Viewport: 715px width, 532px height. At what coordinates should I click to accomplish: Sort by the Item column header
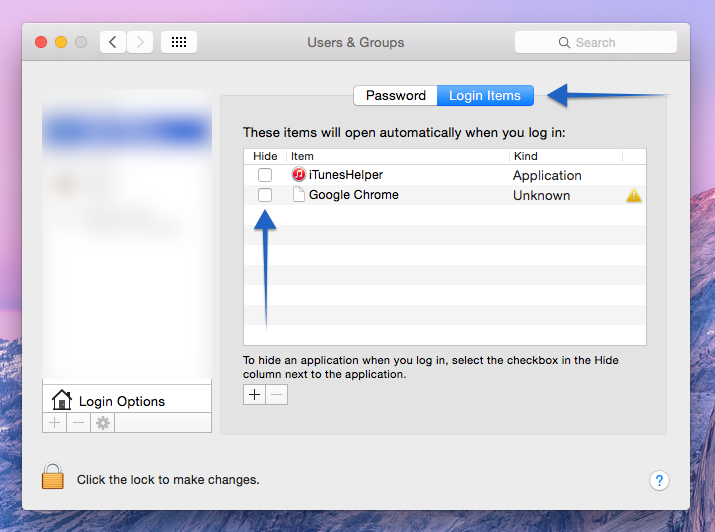pos(398,156)
